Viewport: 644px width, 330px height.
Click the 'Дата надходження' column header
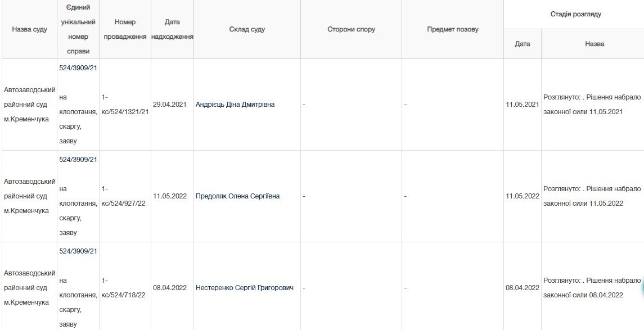point(172,29)
